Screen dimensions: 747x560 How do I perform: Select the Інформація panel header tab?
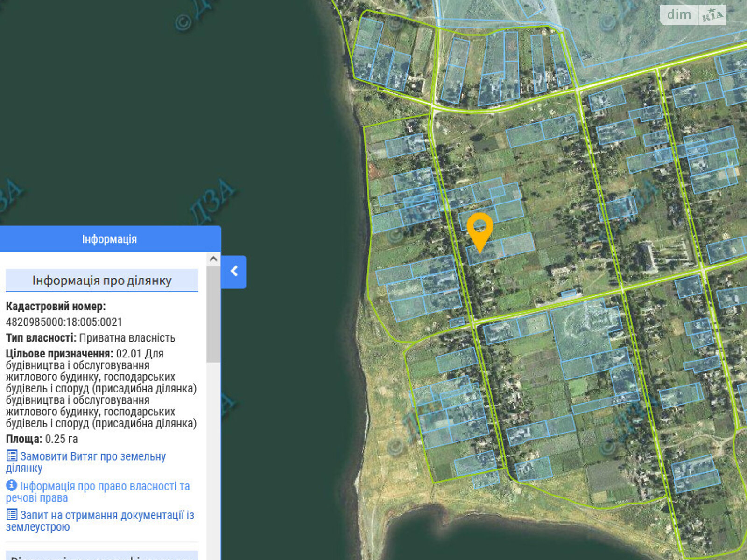(110, 239)
